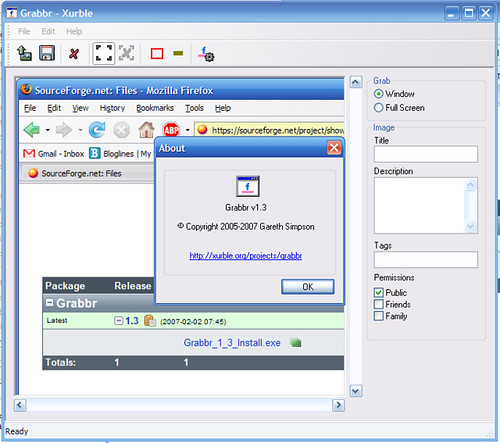Click the Gmail - Inbox bookmark text
Screen dimensions: 500x443
point(61,154)
